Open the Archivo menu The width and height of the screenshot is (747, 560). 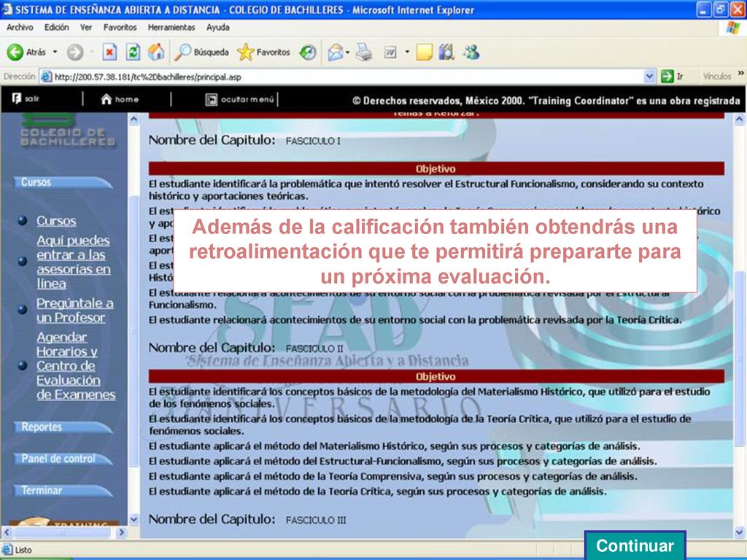tap(20, 28)
